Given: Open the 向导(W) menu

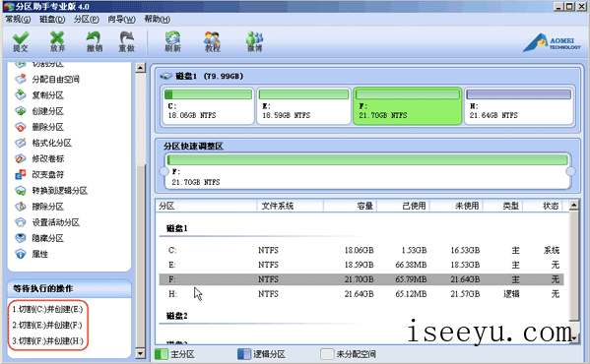Looking at the screenshot, I should pyautogui.click(x=121, y=19).
